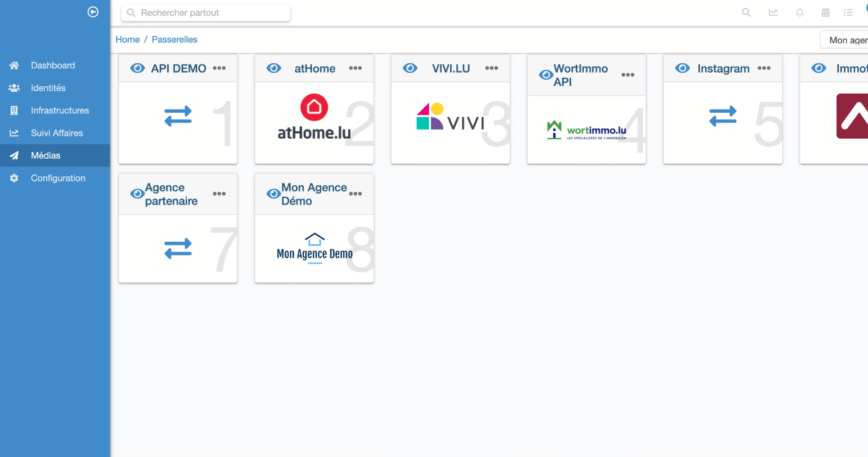Viewport: 868px width, 457px height.
Task: Click the Passerelles breadcrumb link
Action: [174, 40]
